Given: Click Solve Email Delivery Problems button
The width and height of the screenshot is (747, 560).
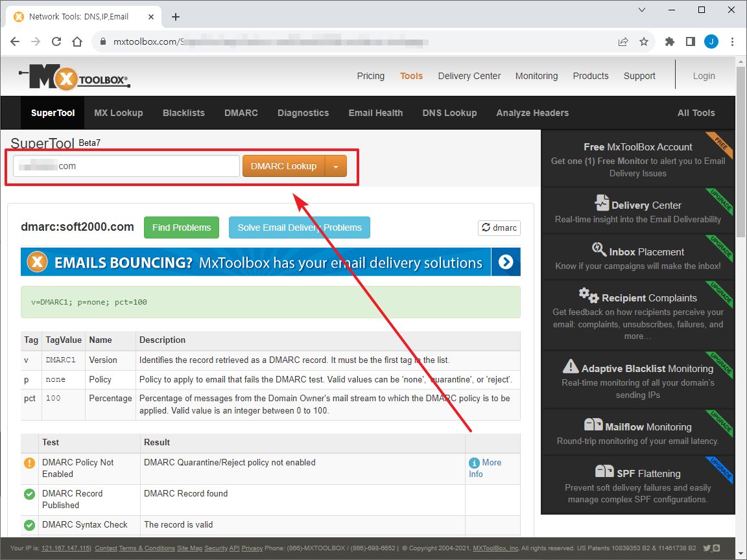Looking at the screenshot, I should point(300,227).
